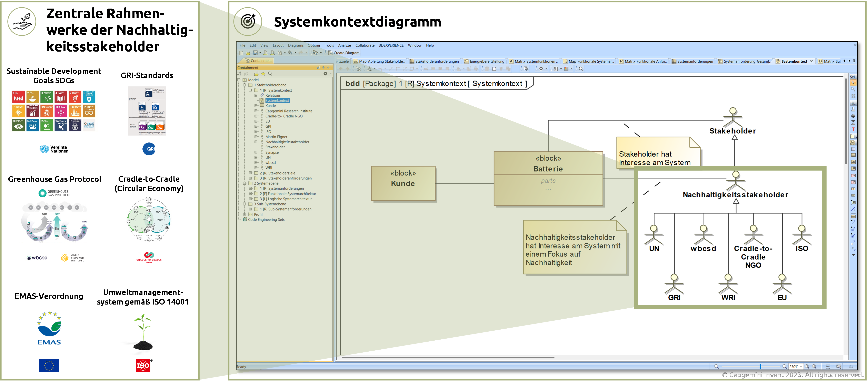Click the Fit in Window zoom icon

point(808,366)
